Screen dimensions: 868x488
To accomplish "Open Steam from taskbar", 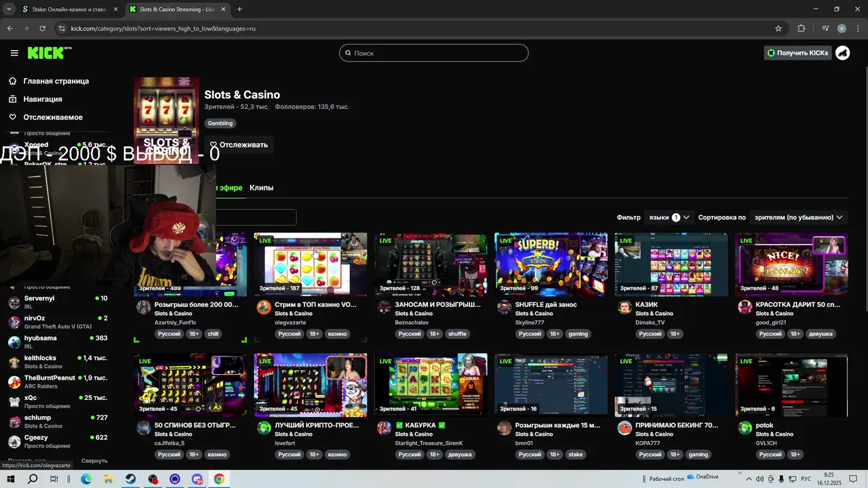I will pos(130,479).
